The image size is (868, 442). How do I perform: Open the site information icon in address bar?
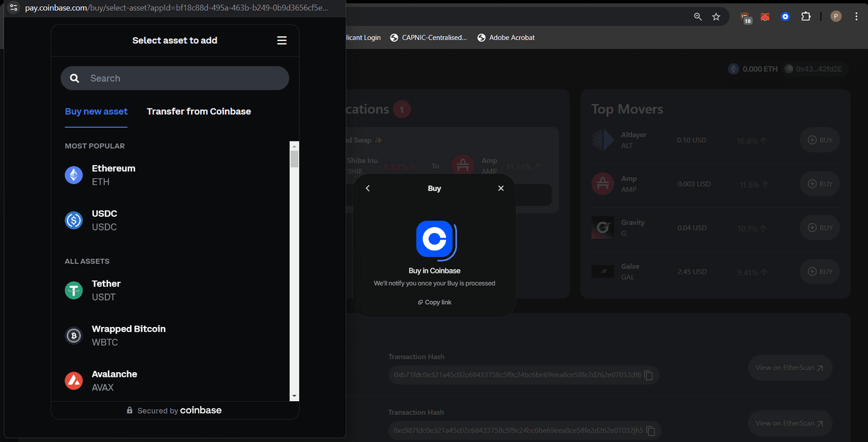(14, 8)
